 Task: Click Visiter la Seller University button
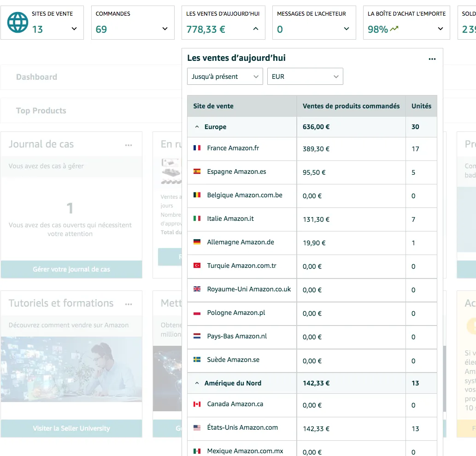coord(71,428)
